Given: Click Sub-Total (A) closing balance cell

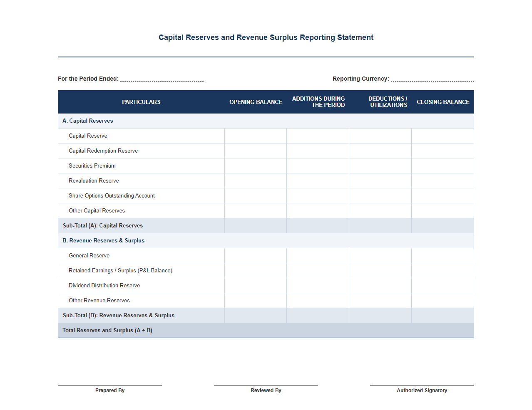Looking at the screenshot, I should 443,226.
